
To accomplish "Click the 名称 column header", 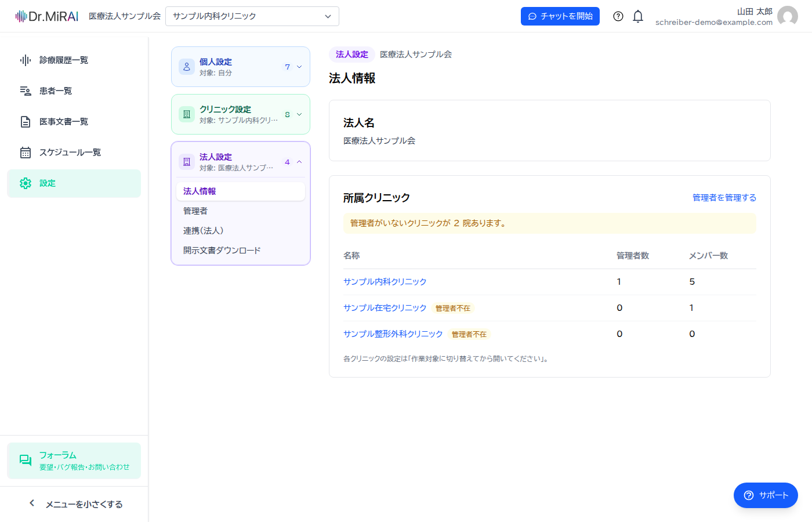I will click(x=351, y=256).
